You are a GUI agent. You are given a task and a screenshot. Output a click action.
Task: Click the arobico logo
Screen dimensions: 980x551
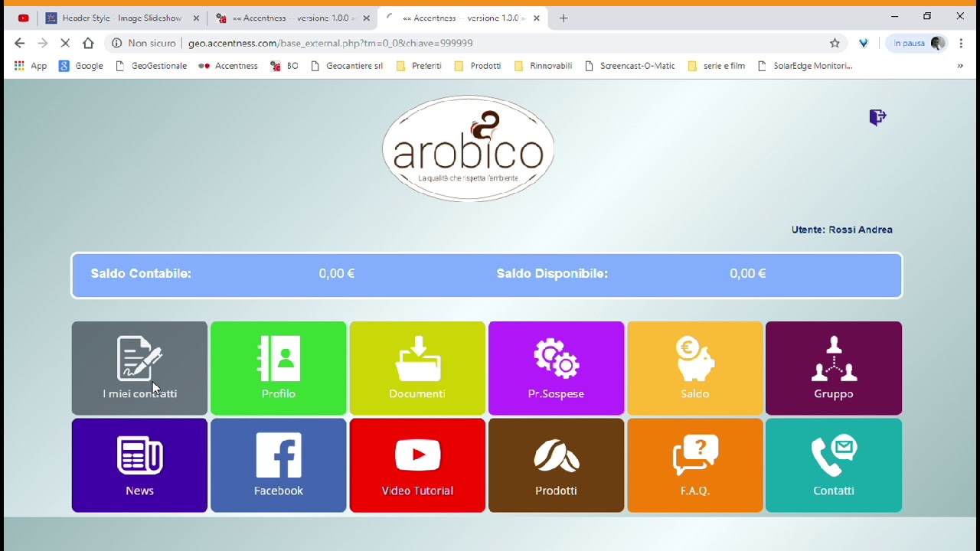coord(468,148)
